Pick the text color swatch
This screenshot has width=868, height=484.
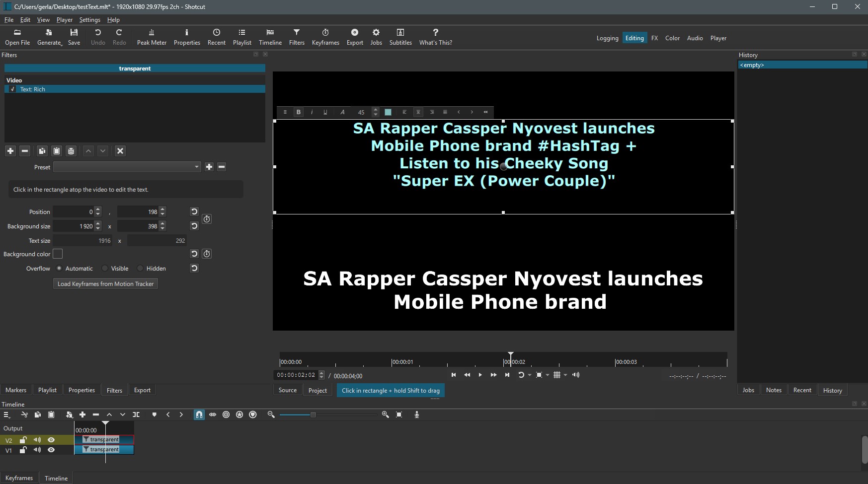388,112
